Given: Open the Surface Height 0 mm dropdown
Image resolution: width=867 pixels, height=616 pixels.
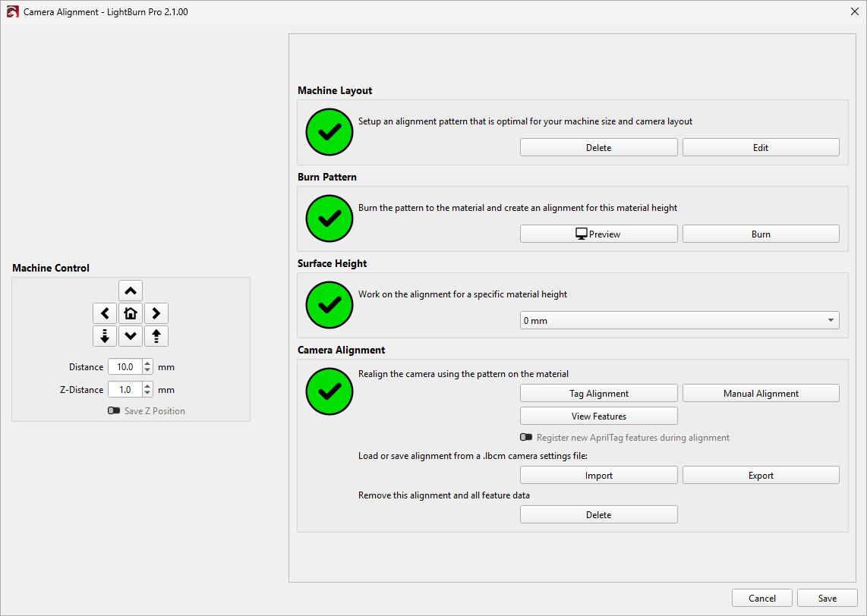Looking at the screenshot, I should [x=679, y=321].
